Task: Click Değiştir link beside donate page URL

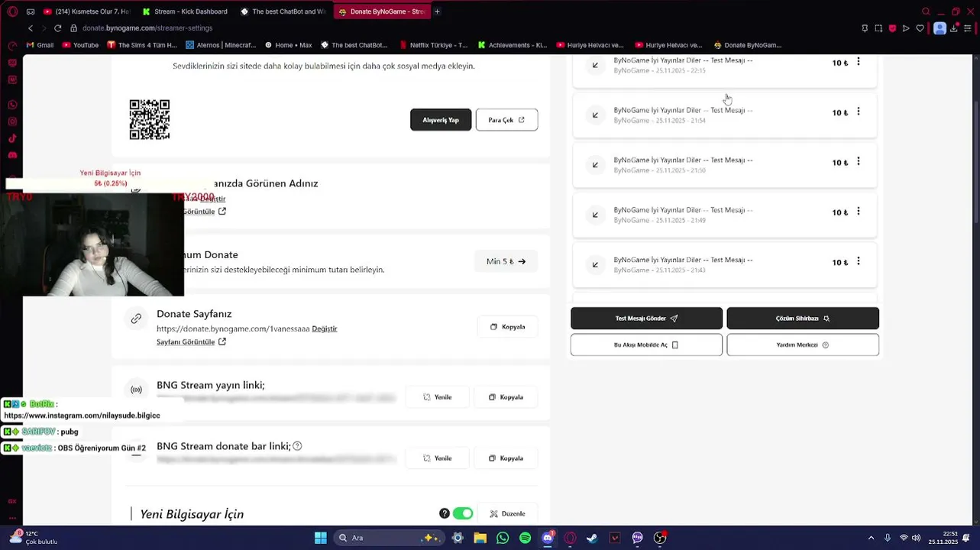Action: tap(325, 328)
